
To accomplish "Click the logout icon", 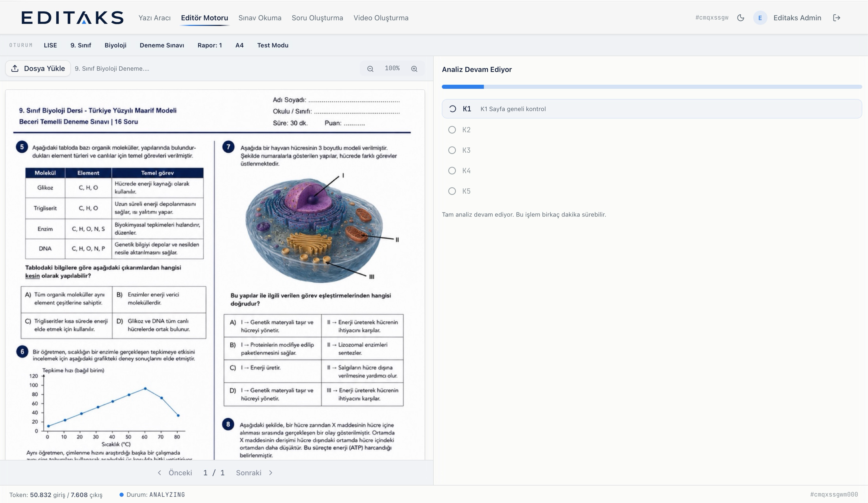I will (837, 18).
